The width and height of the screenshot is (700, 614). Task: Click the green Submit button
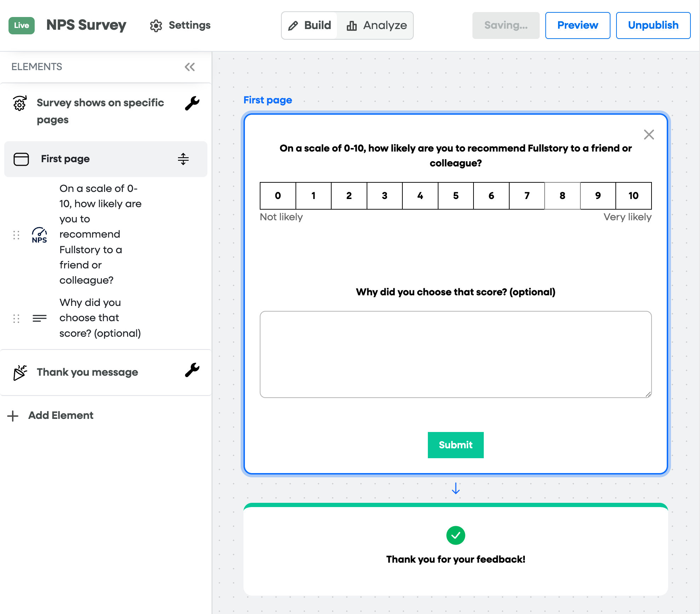455,445
